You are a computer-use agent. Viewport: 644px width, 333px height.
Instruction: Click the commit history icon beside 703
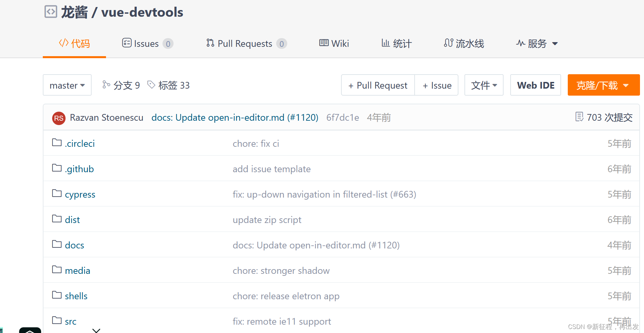tap(579, 117)
